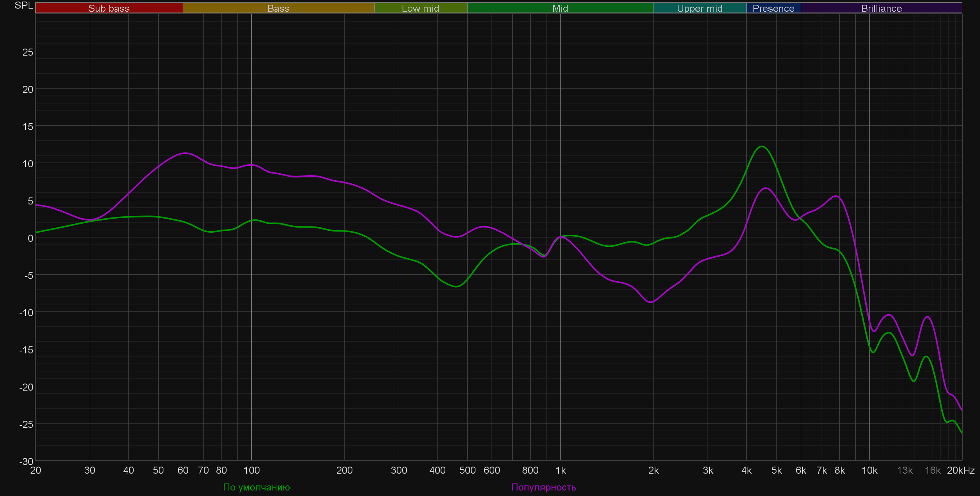Viewport: 980px width, 496px height.
Task: Click the -30 label on SPL axis
Action: 27,462
